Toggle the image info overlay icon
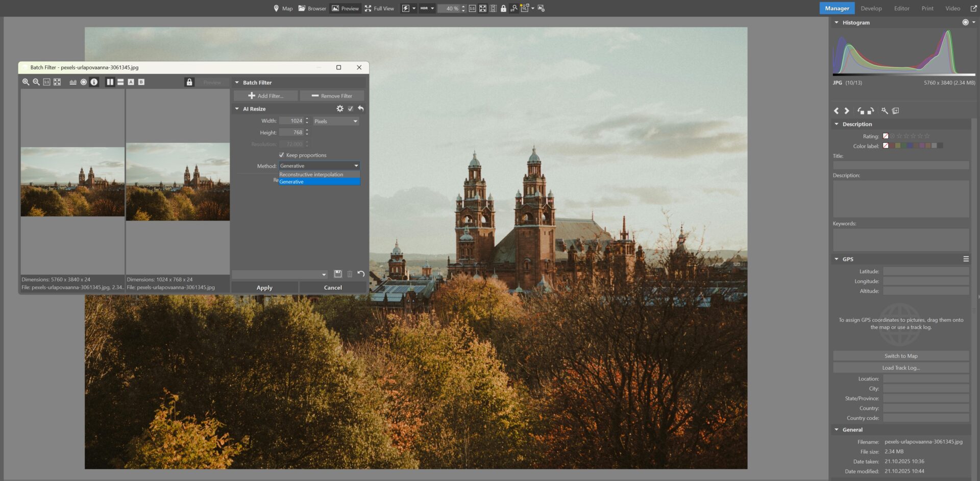Viewport: 980px width, 481px height. 94,82
